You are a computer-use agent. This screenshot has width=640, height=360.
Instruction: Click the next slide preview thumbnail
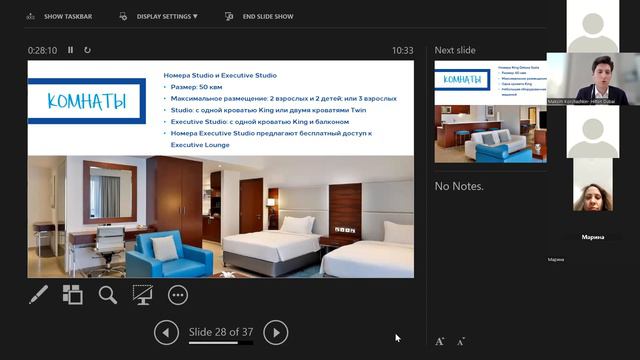(491, 112)
